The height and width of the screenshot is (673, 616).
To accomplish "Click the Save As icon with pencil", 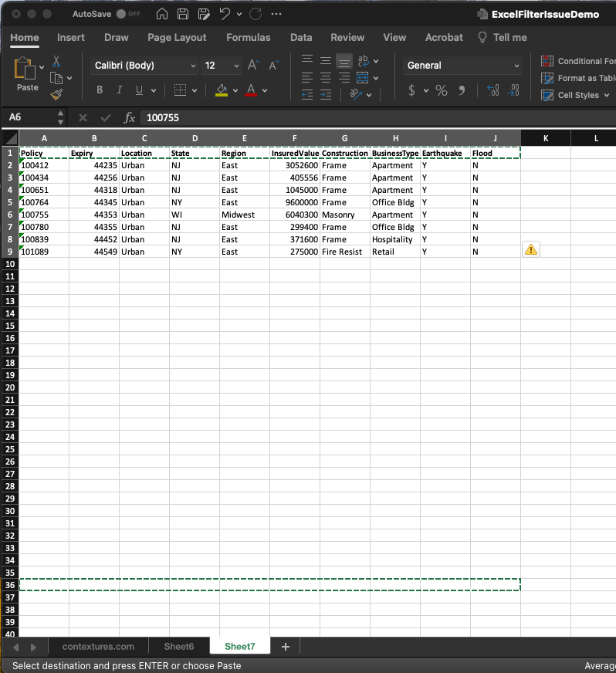I will click(x=204, y=14).
